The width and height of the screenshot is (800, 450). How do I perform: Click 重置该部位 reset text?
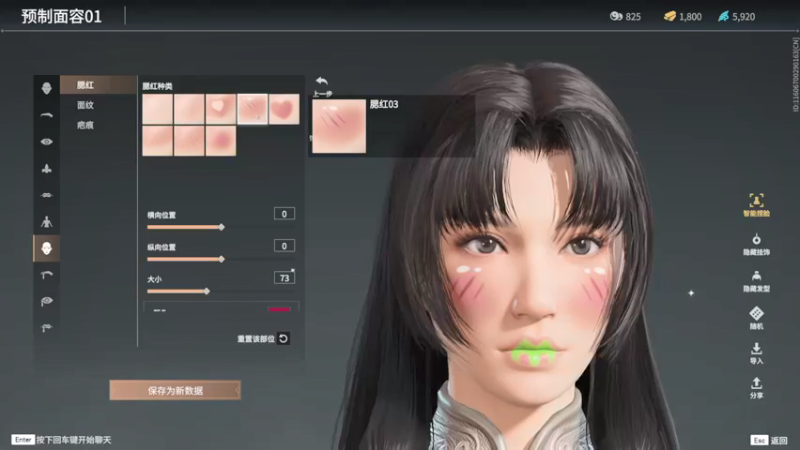256,339
